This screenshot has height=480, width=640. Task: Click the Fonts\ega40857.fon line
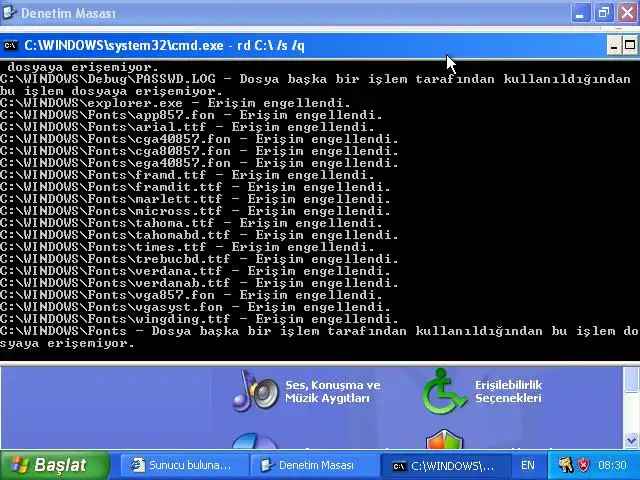tap(199, 163)
